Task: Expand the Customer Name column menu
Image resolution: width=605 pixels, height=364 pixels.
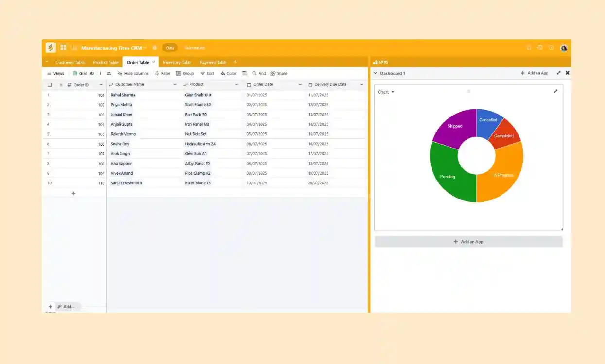Action: (175, 84)
